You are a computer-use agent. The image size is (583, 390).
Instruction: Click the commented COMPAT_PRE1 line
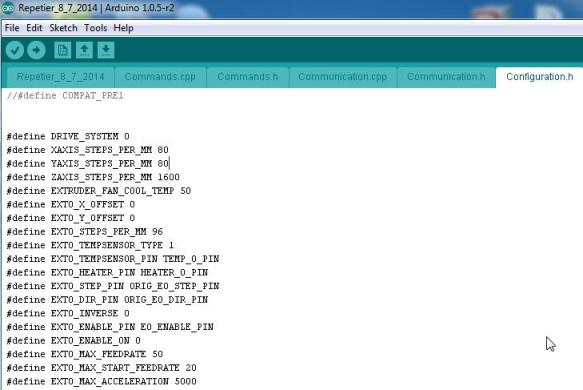pyautogui.click(x=65, y=96)
